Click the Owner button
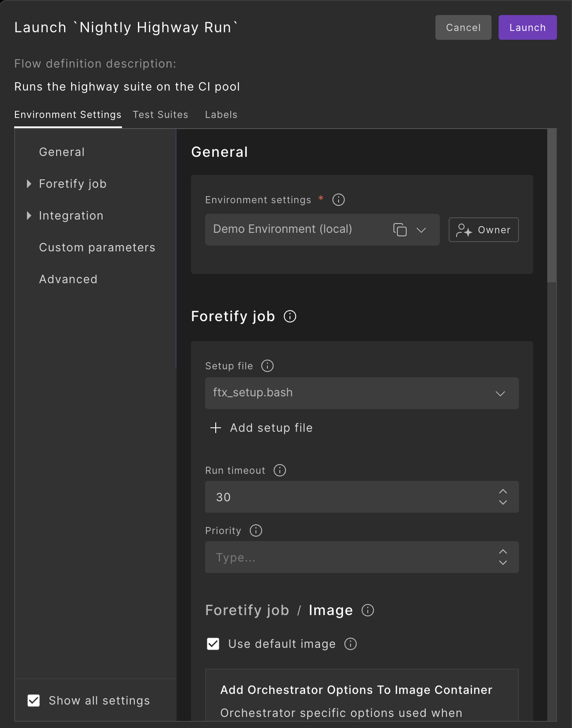572x728 pixels. tap(484, 230)
